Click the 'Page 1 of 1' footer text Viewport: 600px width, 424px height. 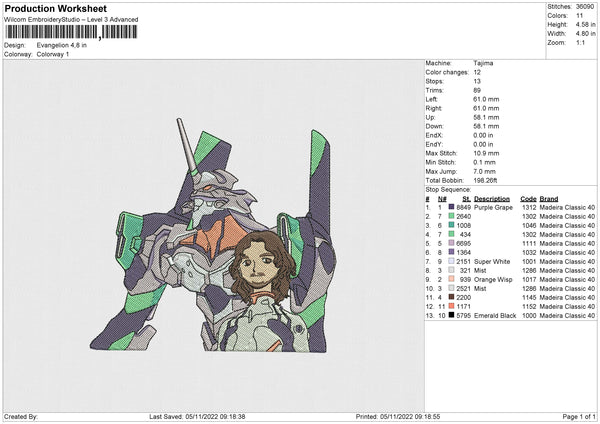pyautogui.click(x=579, y=417)
